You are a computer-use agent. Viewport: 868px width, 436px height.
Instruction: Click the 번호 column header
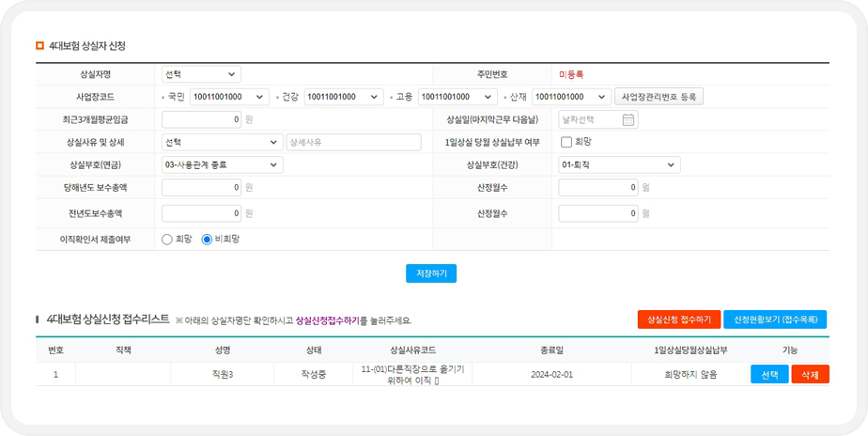pos(55,350)
